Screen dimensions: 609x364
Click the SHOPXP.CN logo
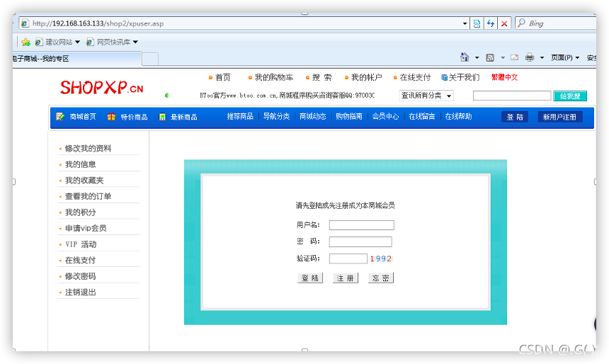102,87
